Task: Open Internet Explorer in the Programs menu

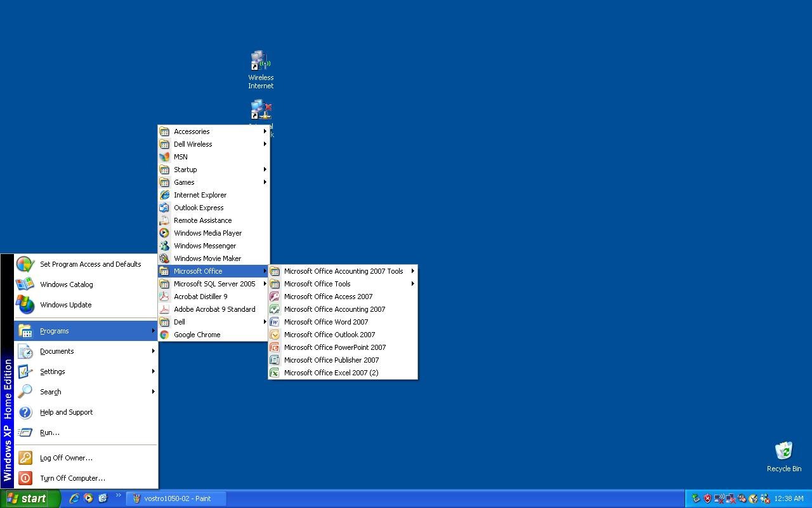Action: coord(214,195)
